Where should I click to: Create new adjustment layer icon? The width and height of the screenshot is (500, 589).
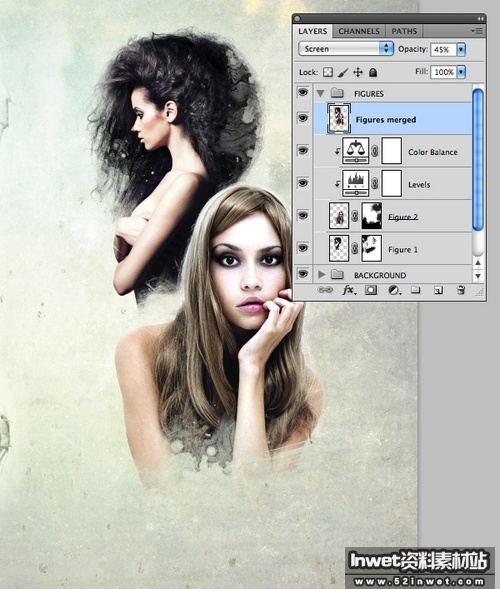[x=394, y=290]
